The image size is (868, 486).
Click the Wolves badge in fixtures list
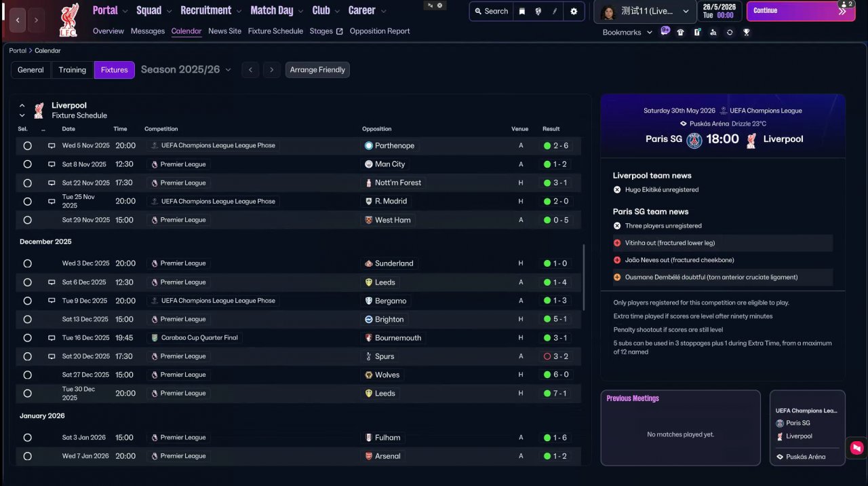369,375
